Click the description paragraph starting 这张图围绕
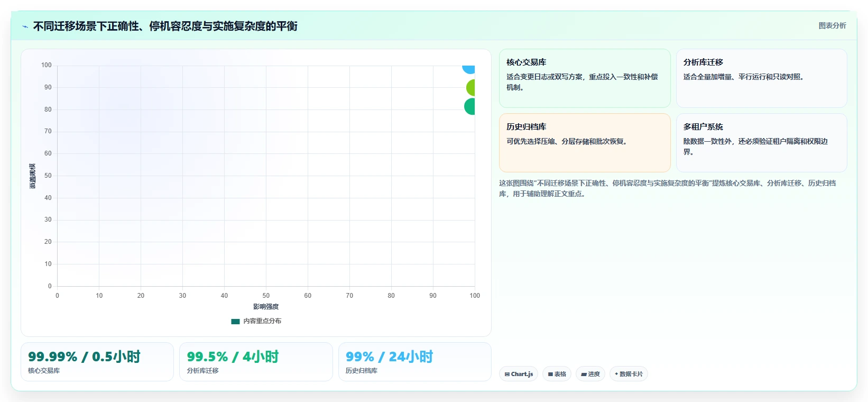 (x=668, y=188)
